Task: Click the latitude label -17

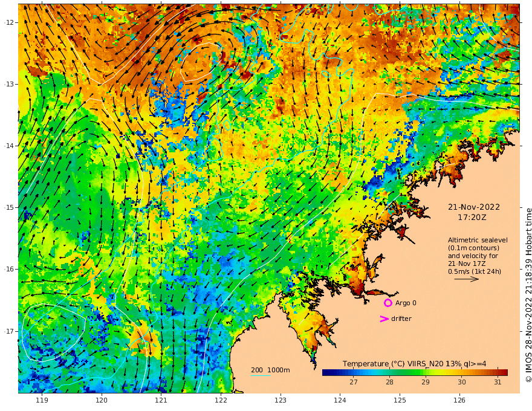Action: (9, 331)
